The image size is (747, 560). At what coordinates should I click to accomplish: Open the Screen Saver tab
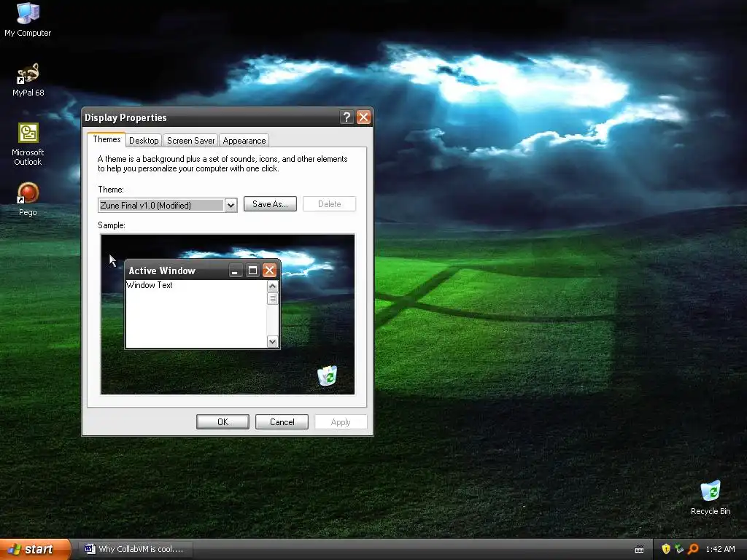coord(190,141)
